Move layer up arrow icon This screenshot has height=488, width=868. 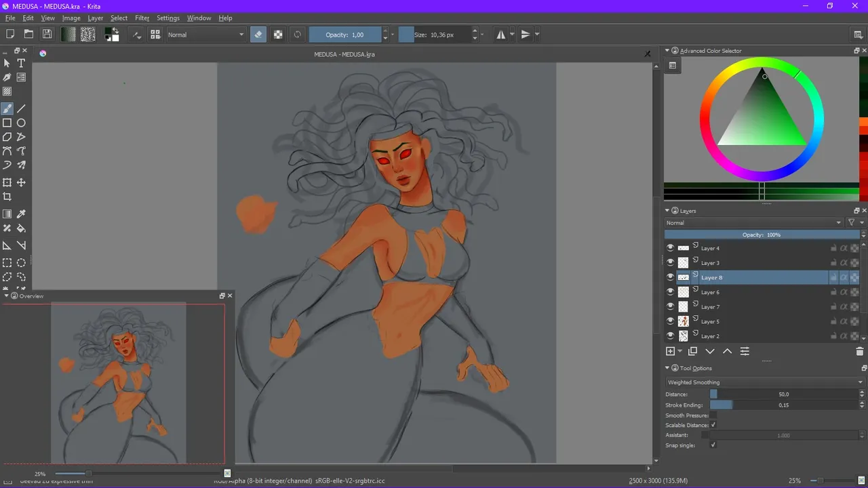[x=727, y=351]
